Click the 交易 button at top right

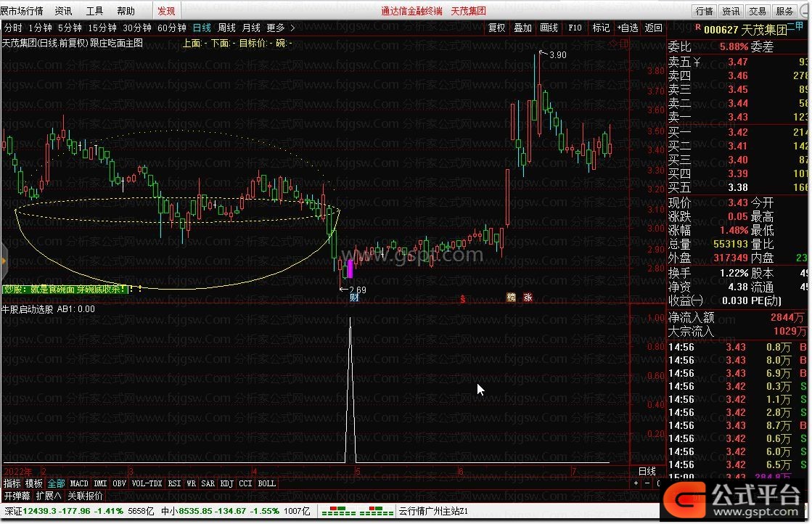[757, 11]
